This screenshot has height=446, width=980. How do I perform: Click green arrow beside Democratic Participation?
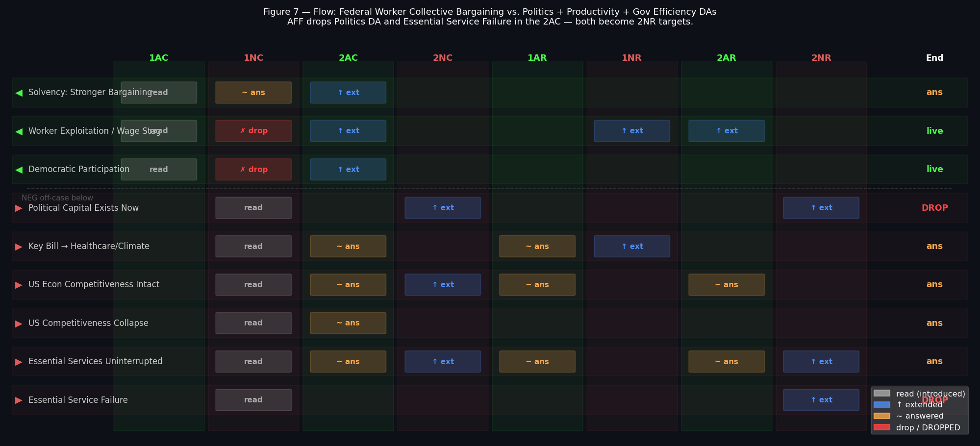pos(19,170)
